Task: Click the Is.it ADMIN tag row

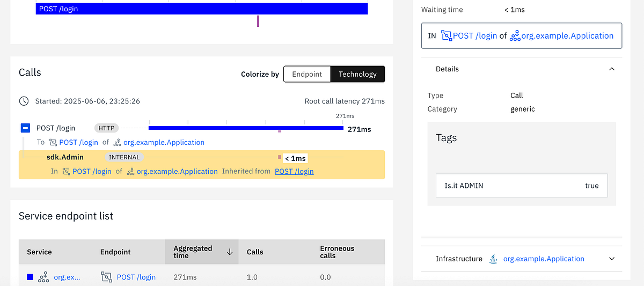Action: click(x=522, y=186)
